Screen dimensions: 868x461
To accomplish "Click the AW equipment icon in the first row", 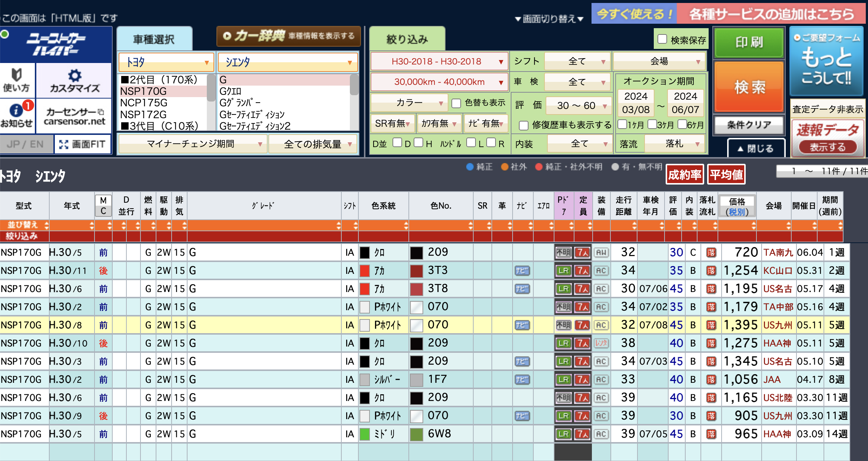I will click(x=601, y=253).
